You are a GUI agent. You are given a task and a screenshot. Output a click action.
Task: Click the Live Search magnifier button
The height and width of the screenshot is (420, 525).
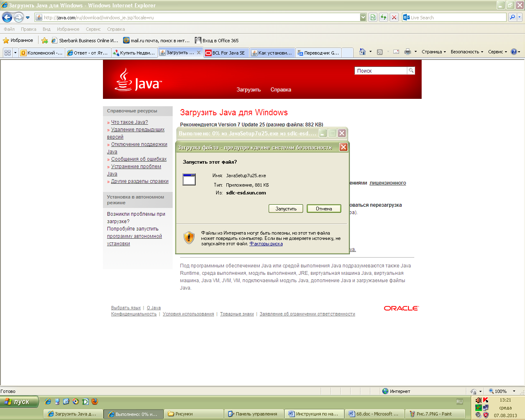point(512,17)
